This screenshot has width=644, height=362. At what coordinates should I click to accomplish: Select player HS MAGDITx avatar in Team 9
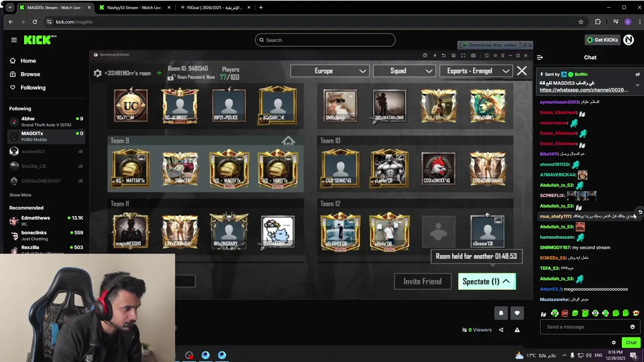coord(229,168)
